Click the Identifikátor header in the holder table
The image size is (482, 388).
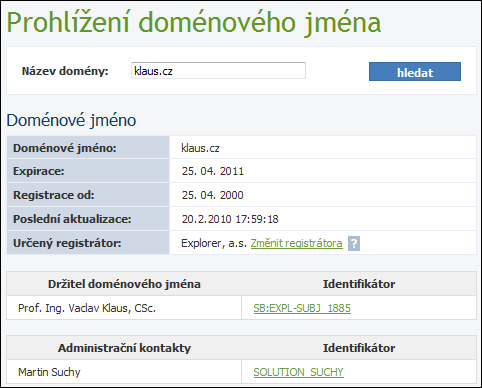pyautogui.click(x=359, y=284)
